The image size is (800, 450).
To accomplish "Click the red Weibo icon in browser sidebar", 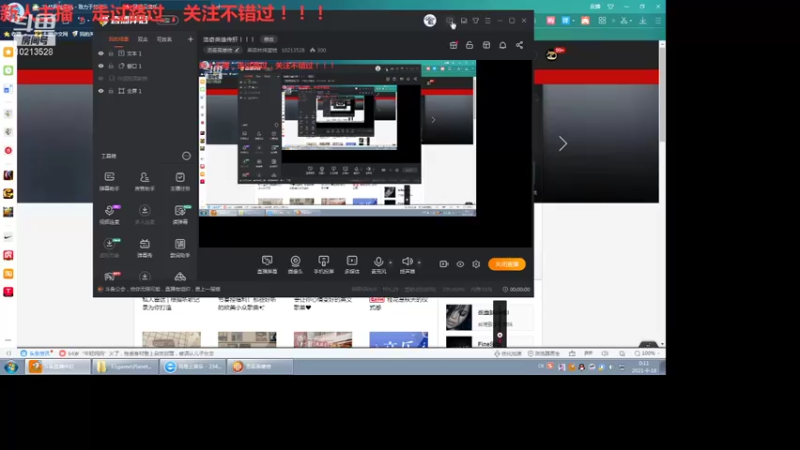I will pos(8,151).
